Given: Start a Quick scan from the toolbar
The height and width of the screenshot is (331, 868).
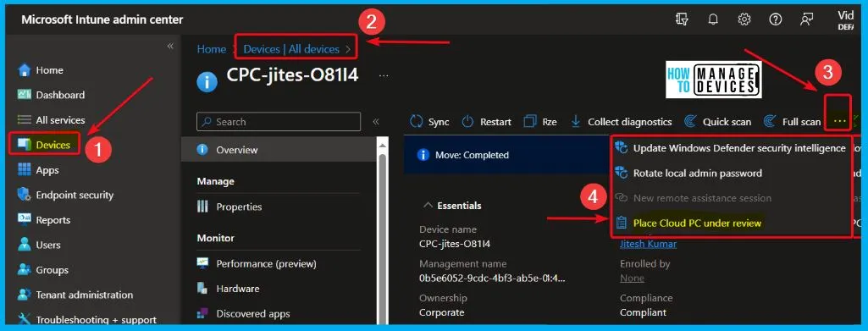Looking at the screenshot, I should coord(718,122).
